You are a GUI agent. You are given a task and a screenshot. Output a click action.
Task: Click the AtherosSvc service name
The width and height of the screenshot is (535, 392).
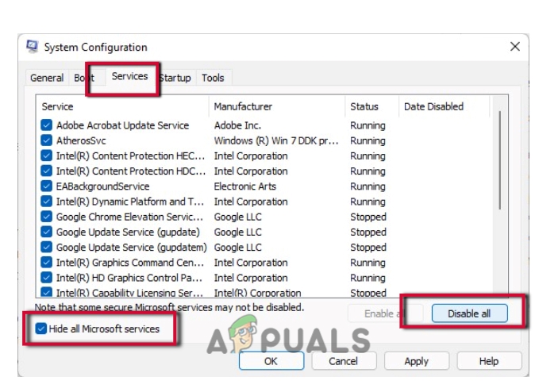[81, 140]
